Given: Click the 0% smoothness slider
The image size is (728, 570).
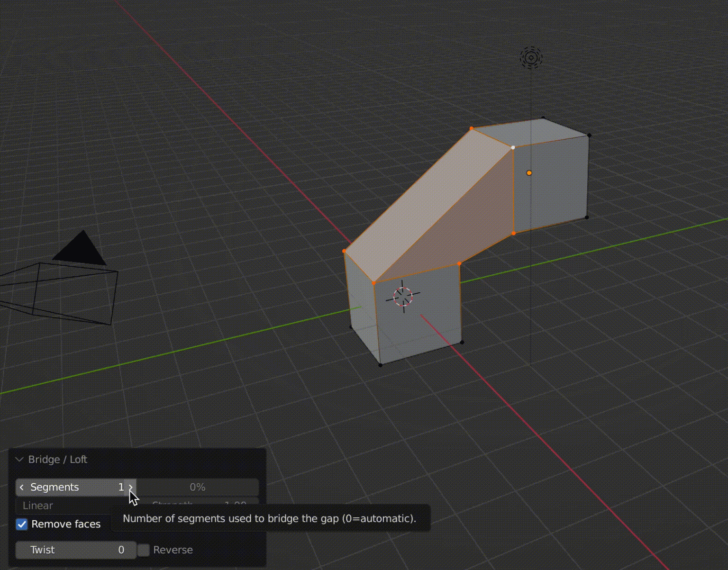Looking at the screenshot, I should (x=198, y=487).
